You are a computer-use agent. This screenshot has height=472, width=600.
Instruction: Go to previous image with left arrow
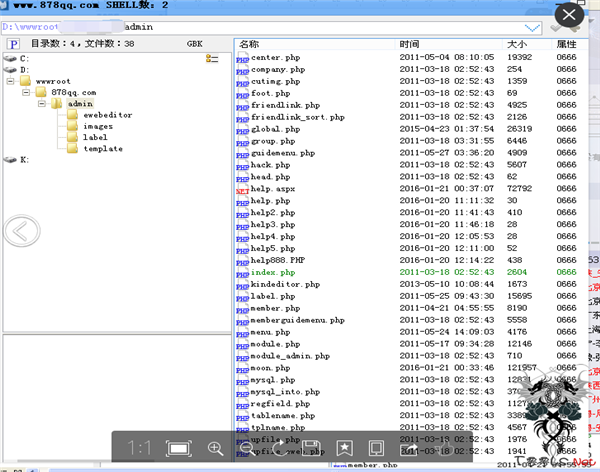(x=21, y=232)
